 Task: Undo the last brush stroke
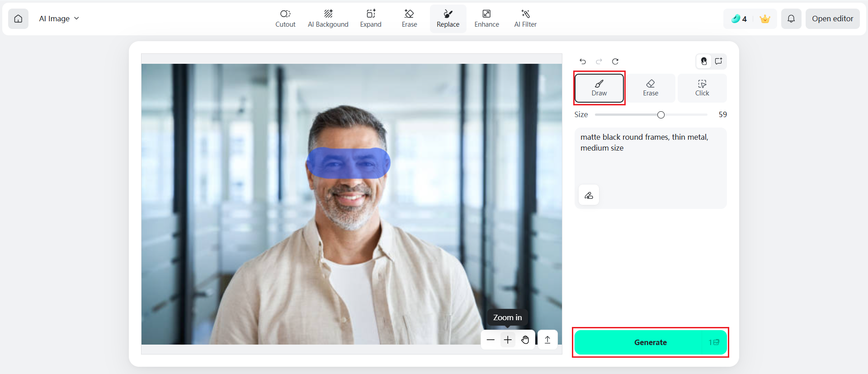tap(583, 62)
